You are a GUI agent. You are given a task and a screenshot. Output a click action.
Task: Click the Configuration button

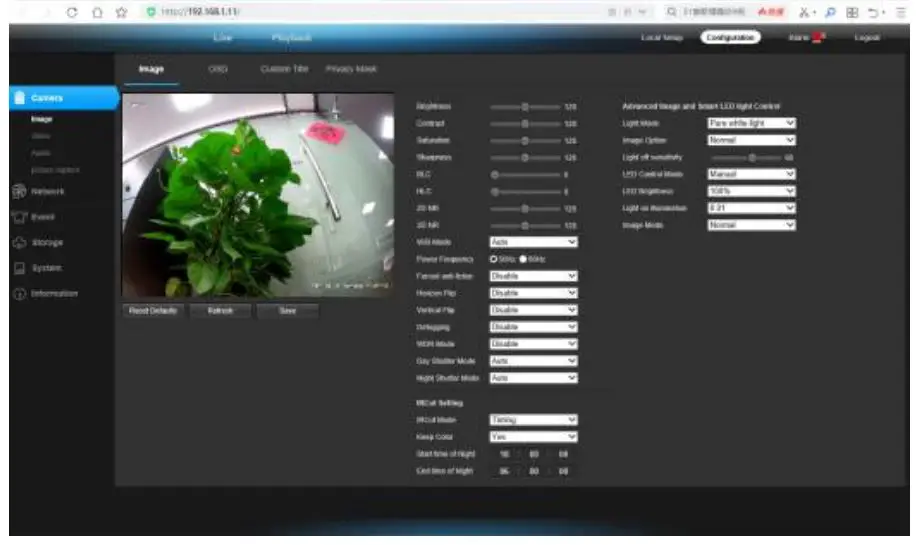(x=731, y=38)
